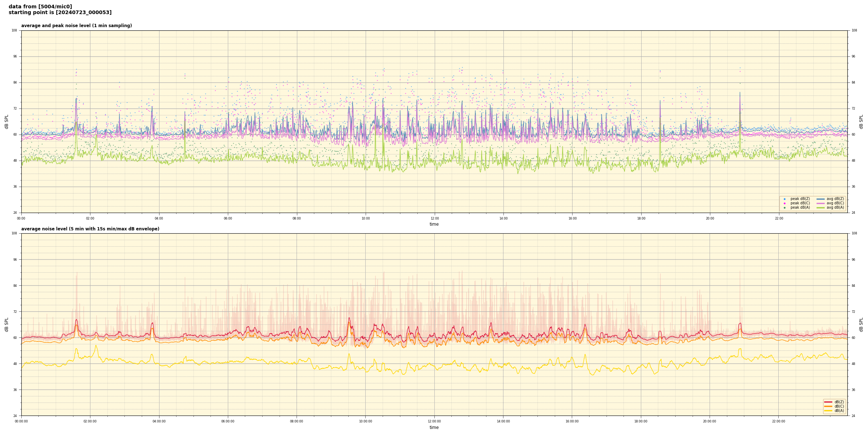Click the 'data from [5004/mic0]' header text
Screen dimensions: 868x434
click(x=40, y=7)
